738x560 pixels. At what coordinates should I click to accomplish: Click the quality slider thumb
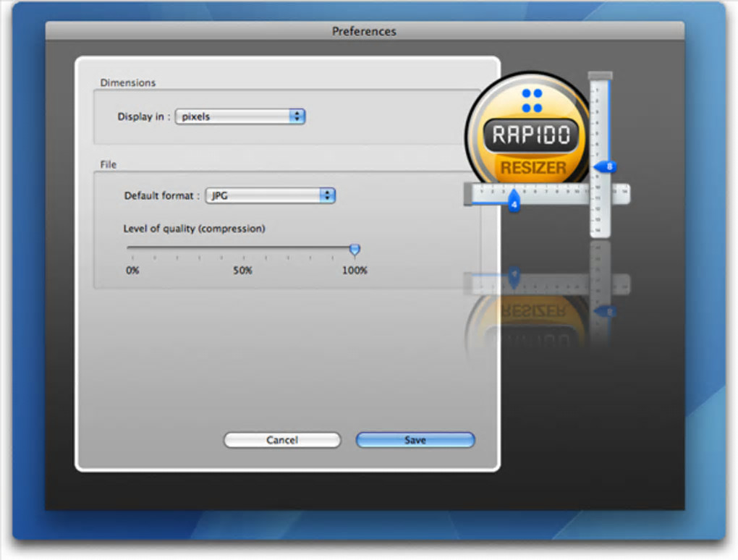[x=355, y=250]
